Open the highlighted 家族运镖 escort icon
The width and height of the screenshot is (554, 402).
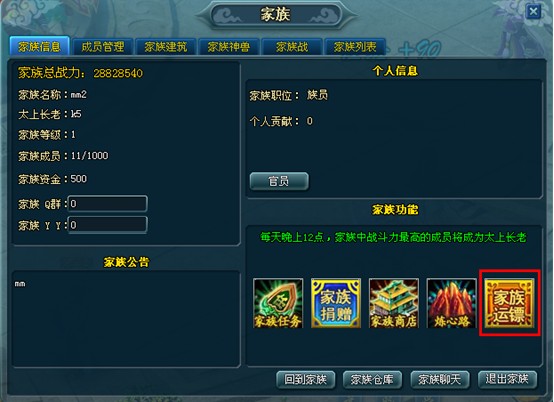click(x=509, y=303)
